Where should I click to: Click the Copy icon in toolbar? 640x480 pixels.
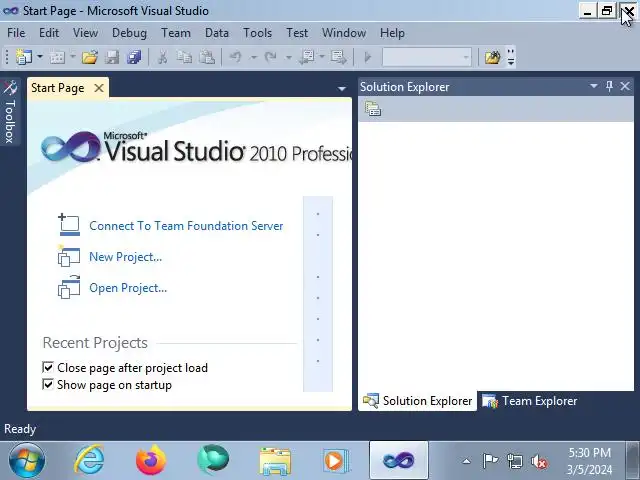[x=184, y=57]
